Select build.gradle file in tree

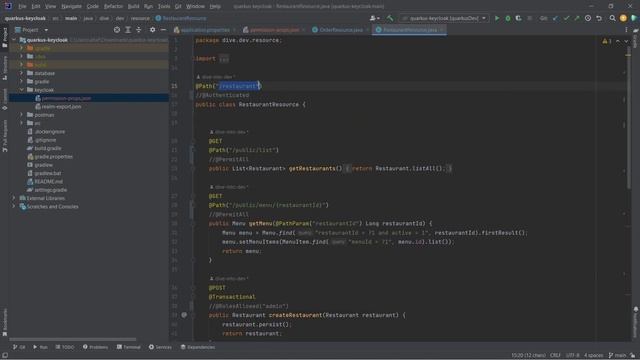48,148
